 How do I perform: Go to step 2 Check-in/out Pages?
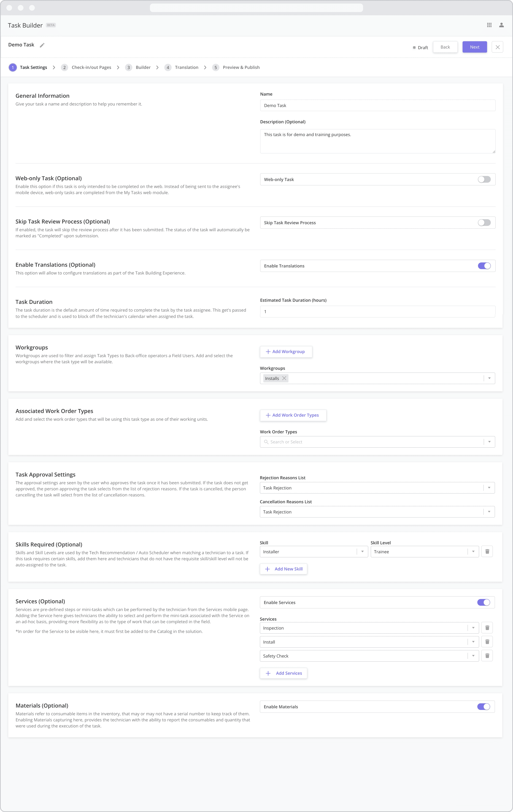click(x=86, y=67)
